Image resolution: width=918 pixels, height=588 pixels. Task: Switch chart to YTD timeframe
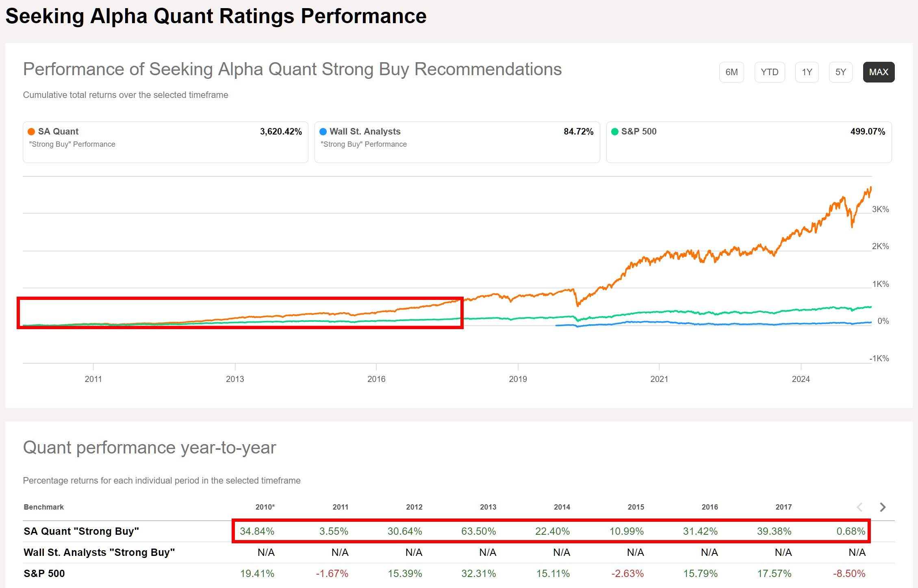point(769,72)
